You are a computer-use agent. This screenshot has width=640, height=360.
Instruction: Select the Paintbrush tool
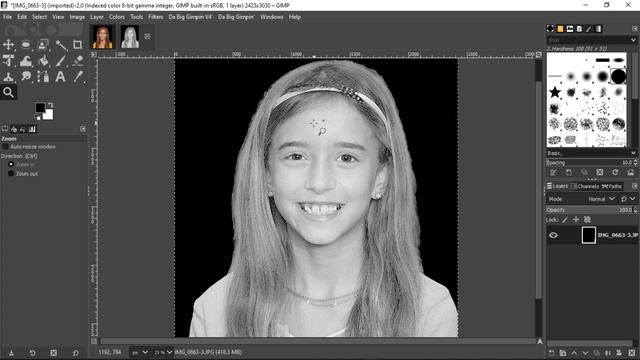61,60
